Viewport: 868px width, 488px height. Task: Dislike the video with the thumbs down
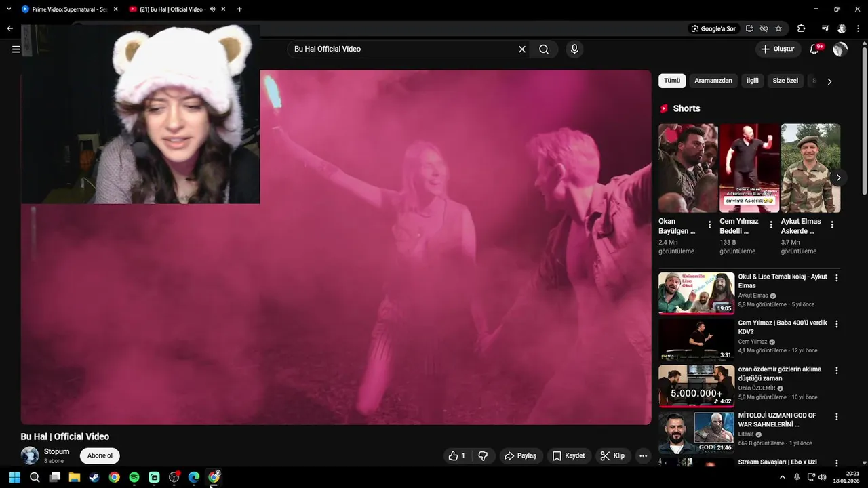(483, 456)
